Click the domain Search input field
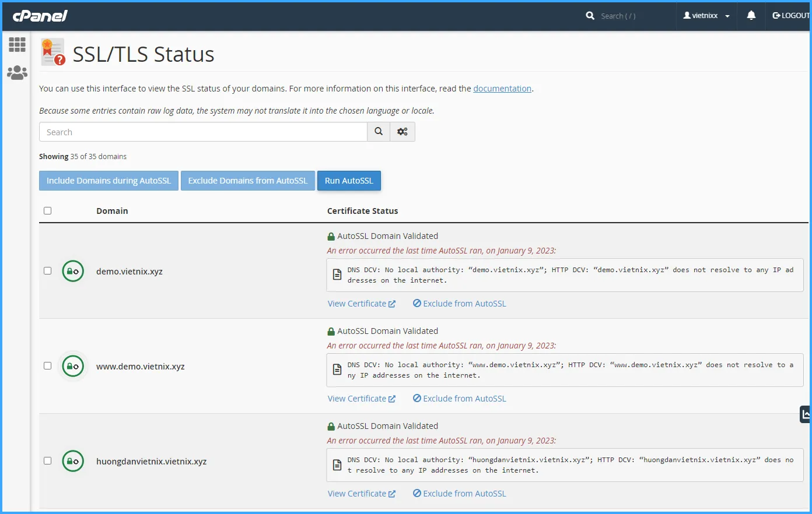Viewport: 812px width, 514px height. click(202, 132)
